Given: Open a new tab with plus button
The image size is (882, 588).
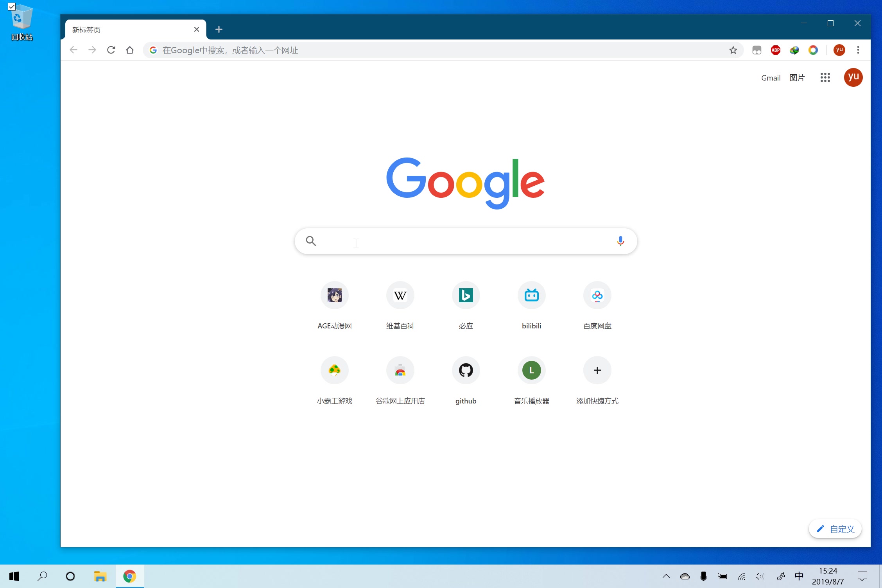Looking at the screenshot, I should pyautogui.click(x=219, y=29).
